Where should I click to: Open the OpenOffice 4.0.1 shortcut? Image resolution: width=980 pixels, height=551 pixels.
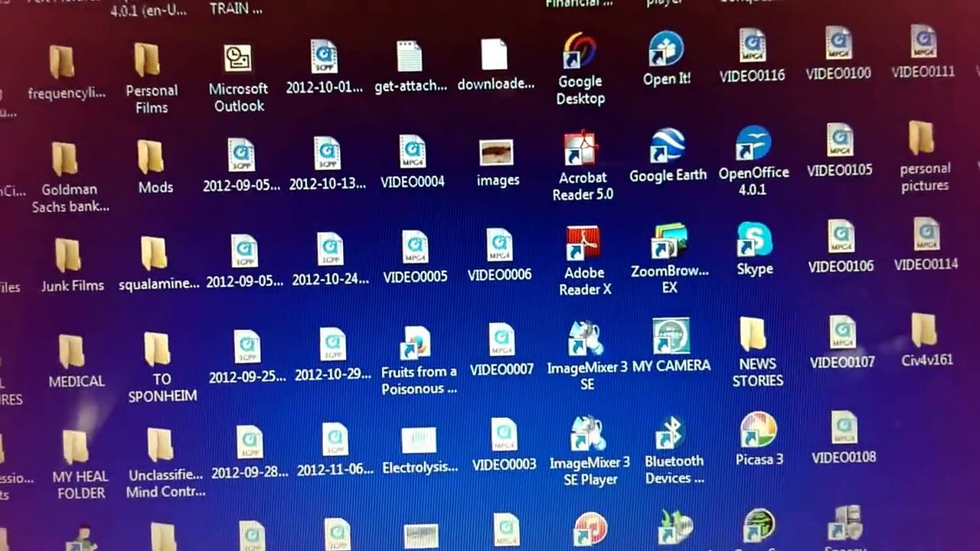pyautogui.click(x=753, y=143)
